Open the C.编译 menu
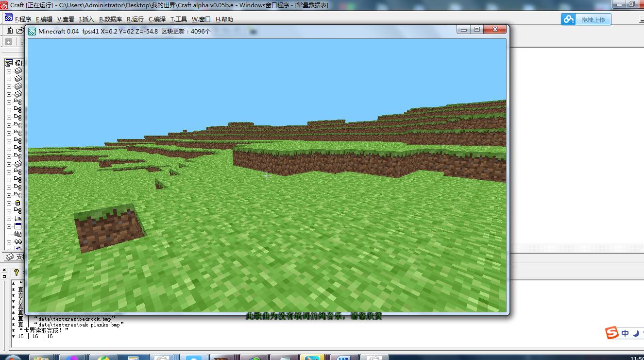Viewport: 644px width, 360px height. pyautogui.click(x=157, y=19)
